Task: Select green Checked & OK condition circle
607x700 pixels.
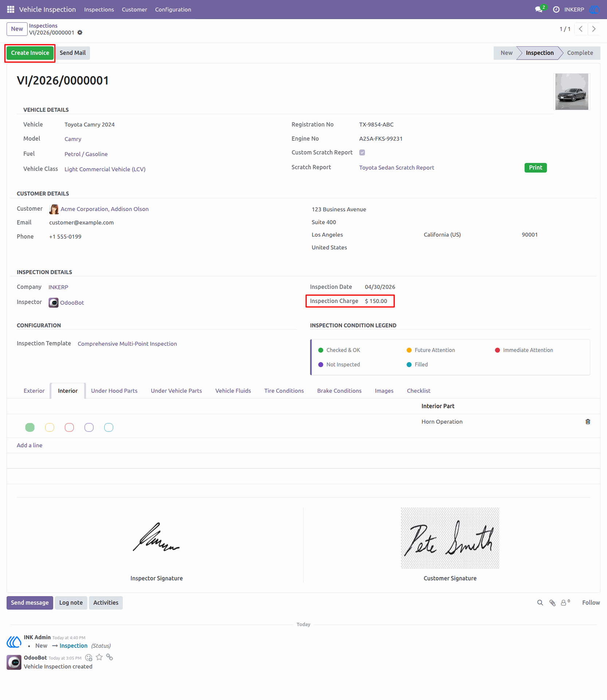Action: 30,427
